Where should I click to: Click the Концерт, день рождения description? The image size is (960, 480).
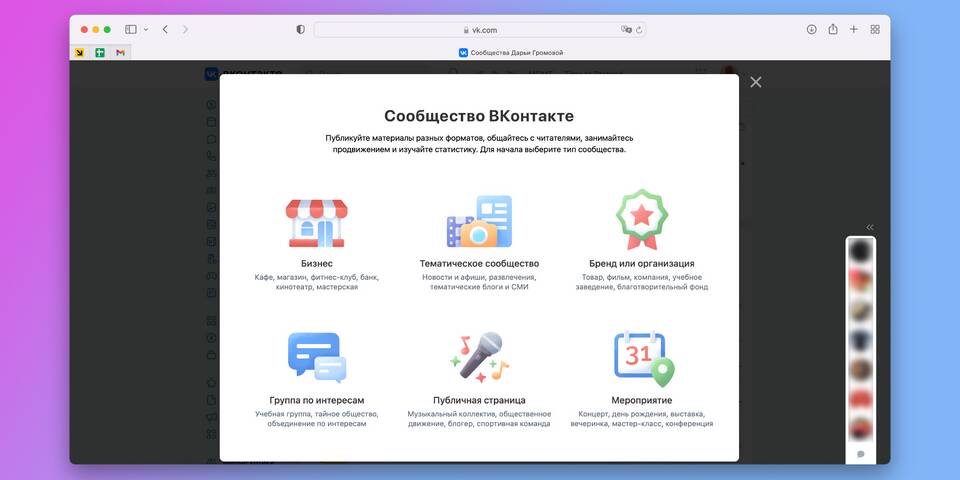click(x=642, y=419)
